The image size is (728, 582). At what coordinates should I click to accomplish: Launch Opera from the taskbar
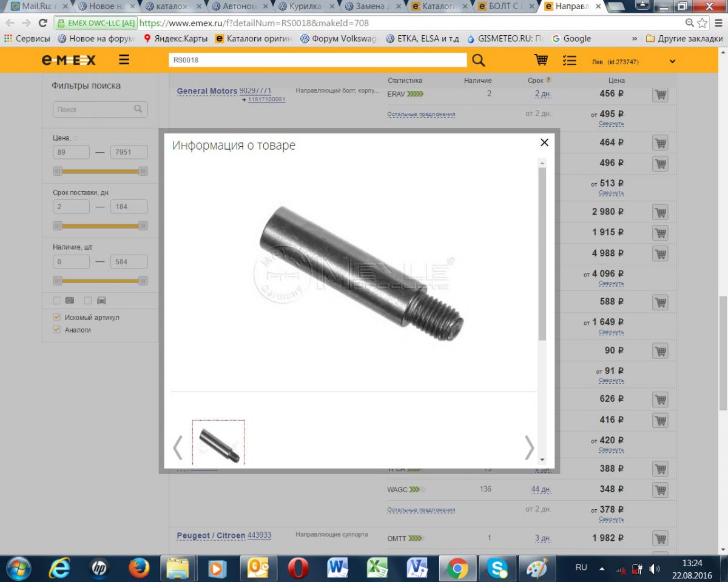298,567
